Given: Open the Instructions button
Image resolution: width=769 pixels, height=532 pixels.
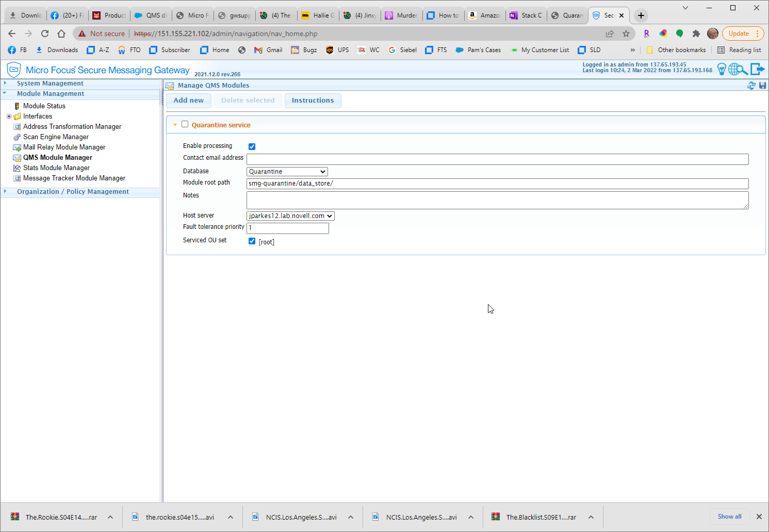Looking at the screenshot, I should coord(313,101).
